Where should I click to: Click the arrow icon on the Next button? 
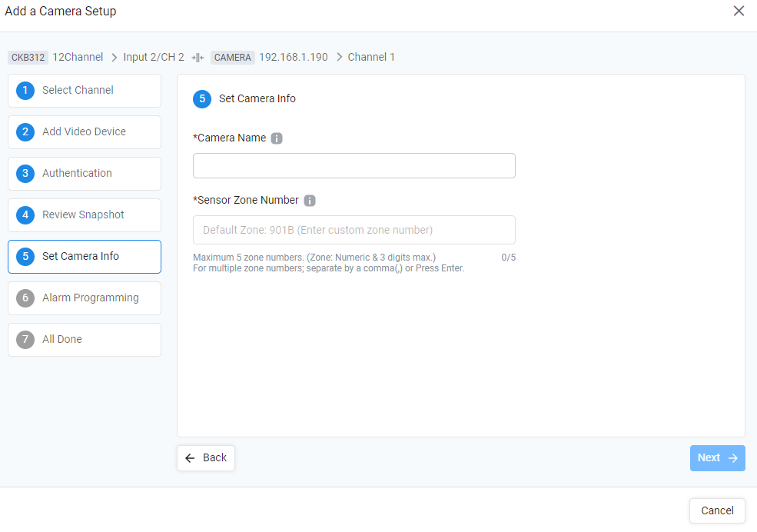pos(733,458)
